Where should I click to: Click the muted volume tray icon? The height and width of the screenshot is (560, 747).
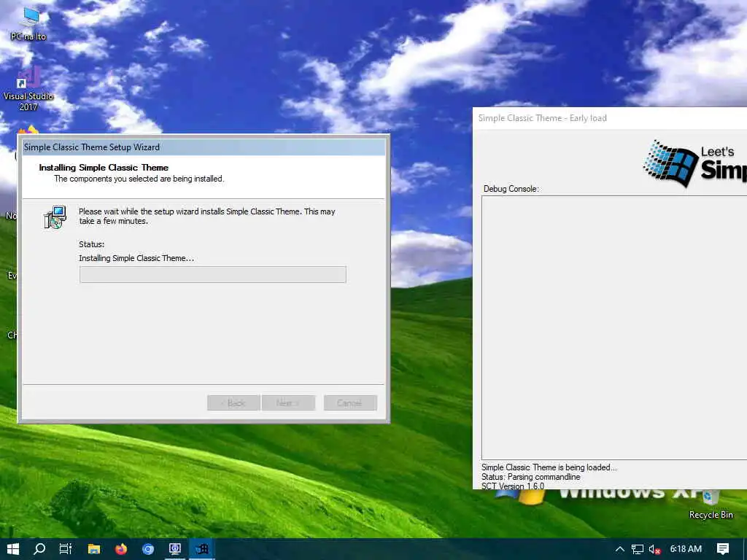[655, 549]
